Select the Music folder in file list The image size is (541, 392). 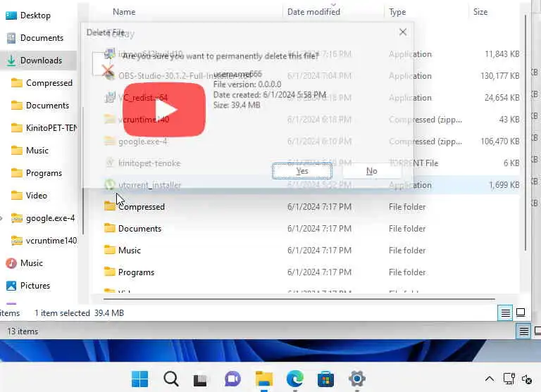(x=130, y=251)
